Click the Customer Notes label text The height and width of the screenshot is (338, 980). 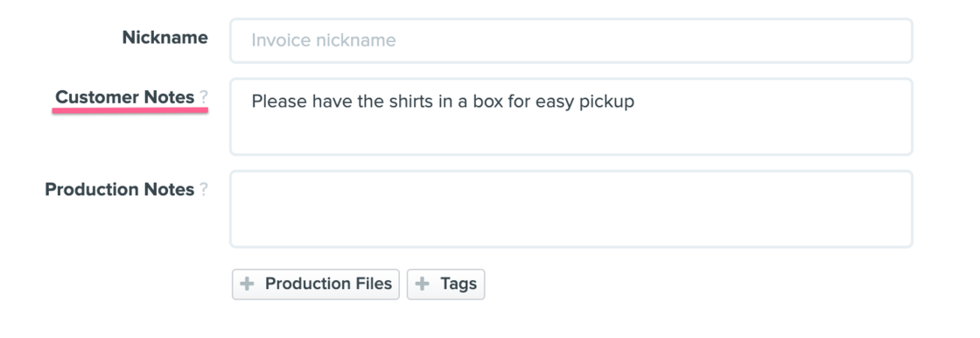[125, 98]
